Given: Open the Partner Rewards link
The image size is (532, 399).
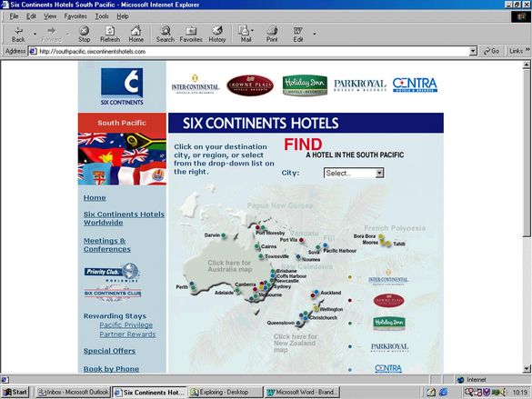Looking at the screenshot, I should 127,334.
